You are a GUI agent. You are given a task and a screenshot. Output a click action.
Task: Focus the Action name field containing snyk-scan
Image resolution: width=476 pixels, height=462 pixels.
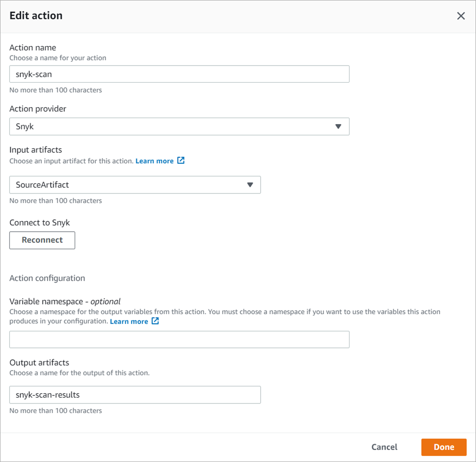pos(179,74)
